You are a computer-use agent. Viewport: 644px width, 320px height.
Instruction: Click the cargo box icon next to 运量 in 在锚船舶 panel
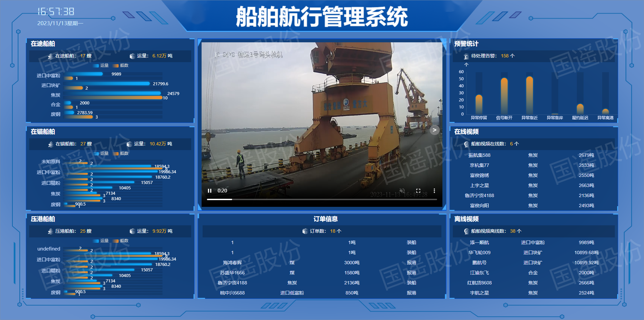point(130,144)
